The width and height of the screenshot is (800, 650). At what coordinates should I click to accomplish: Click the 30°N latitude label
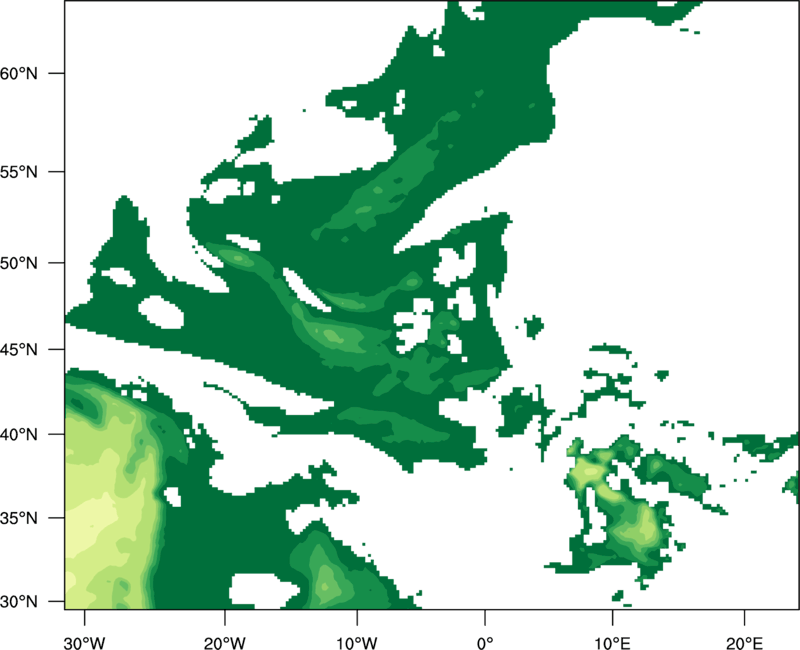[x=19, y=602]
